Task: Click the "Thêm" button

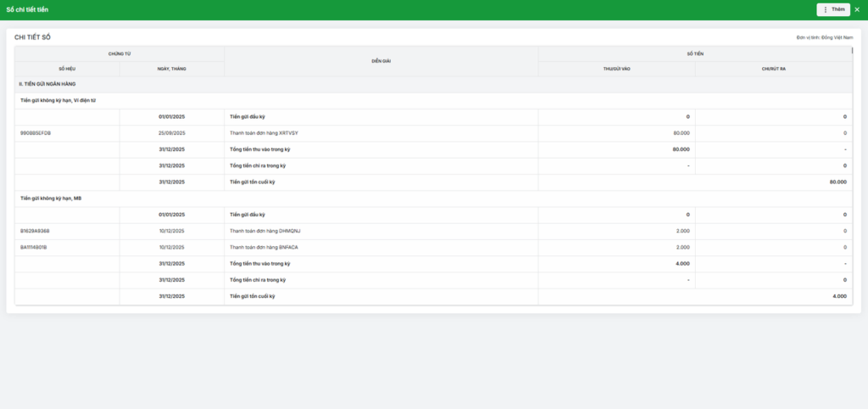Action: click(833, 9)
